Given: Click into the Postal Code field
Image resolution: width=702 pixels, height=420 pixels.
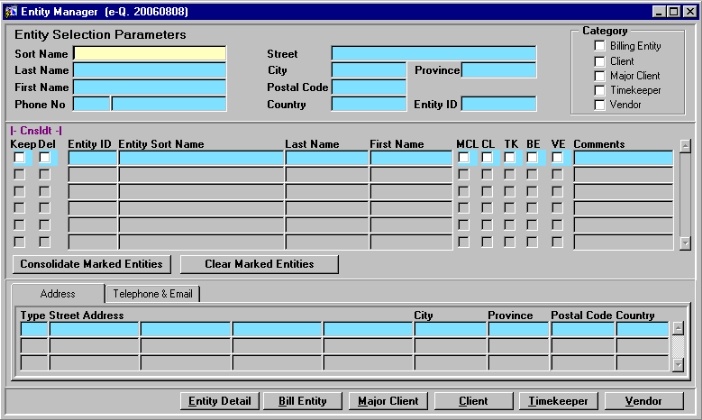Looking at the screenshot, I should 368,87.
